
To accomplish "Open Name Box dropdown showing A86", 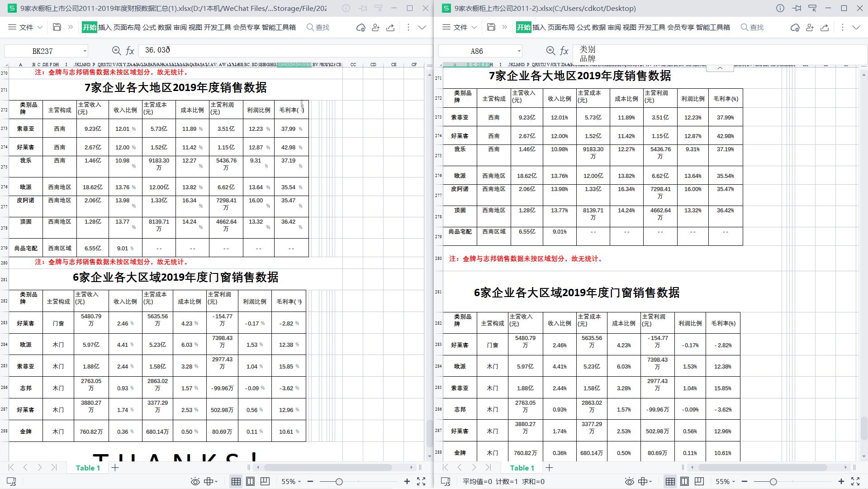I will [519, 51].
